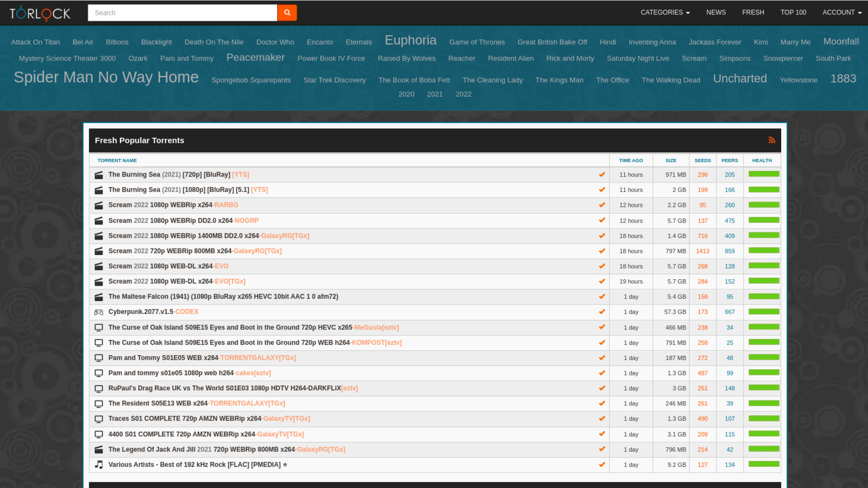Go to the Top 100 page
The height and width of the screenshot is (488, 868).
[x=793, y=13]
